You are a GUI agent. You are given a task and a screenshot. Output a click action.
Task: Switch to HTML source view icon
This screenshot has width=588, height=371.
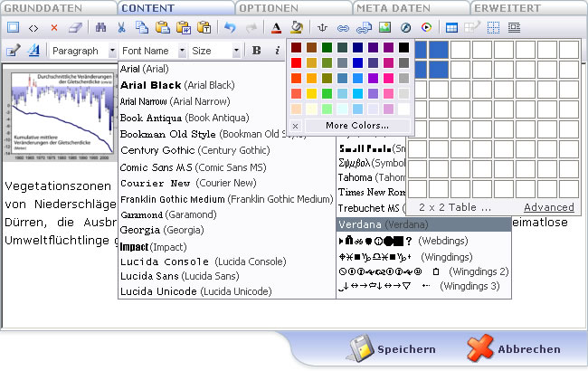point(33,28)
